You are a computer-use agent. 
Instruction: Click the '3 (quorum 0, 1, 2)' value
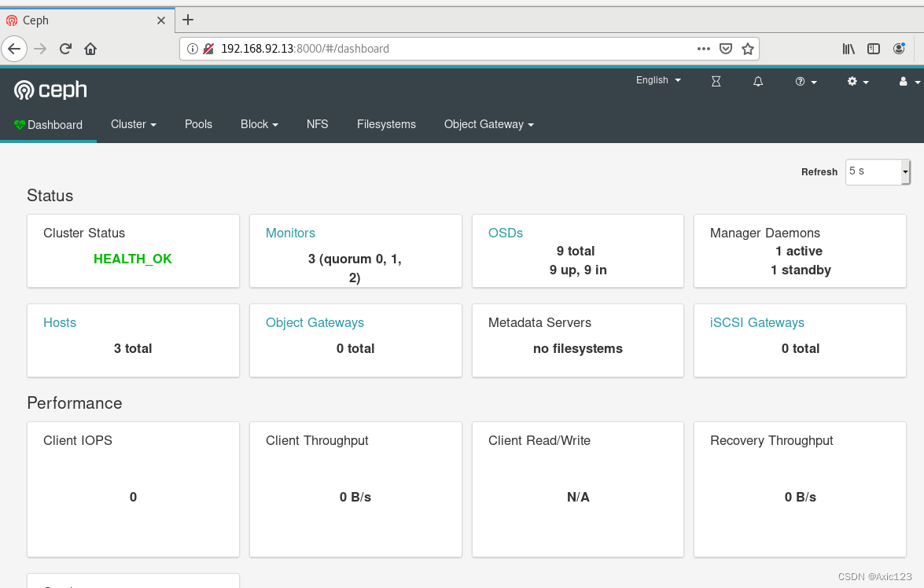click(355, 268)
